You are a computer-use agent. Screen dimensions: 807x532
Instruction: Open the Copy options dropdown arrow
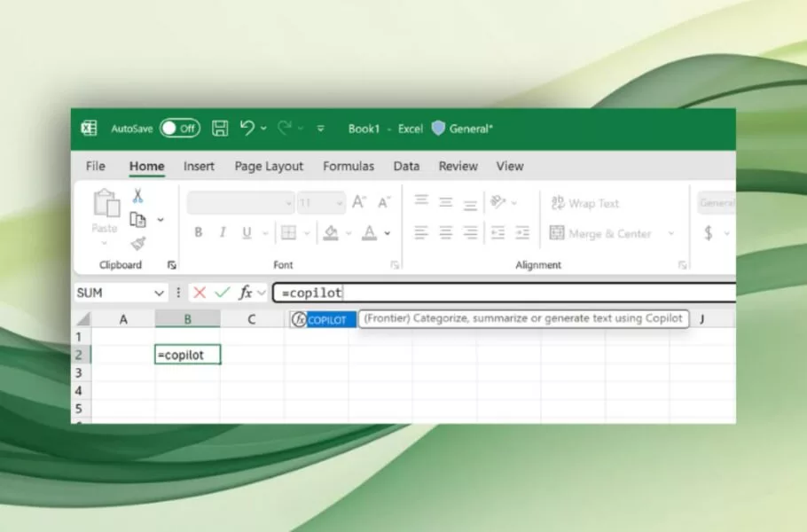coord(161,220)
